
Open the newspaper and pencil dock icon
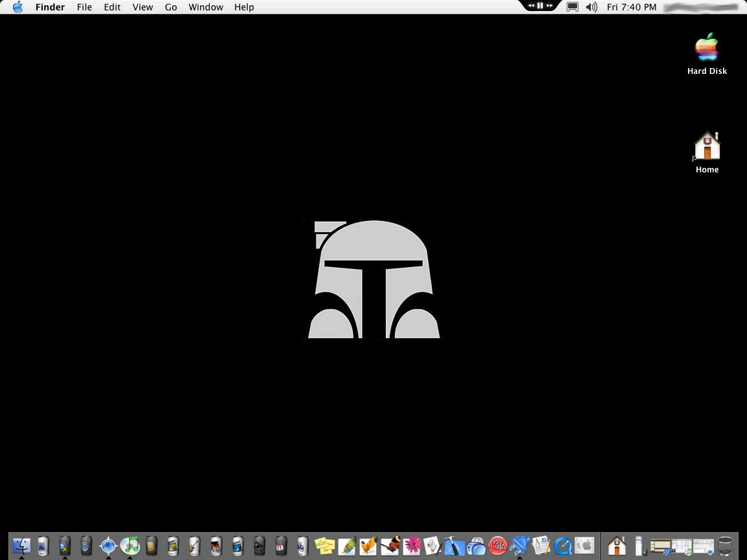point(541,546)
